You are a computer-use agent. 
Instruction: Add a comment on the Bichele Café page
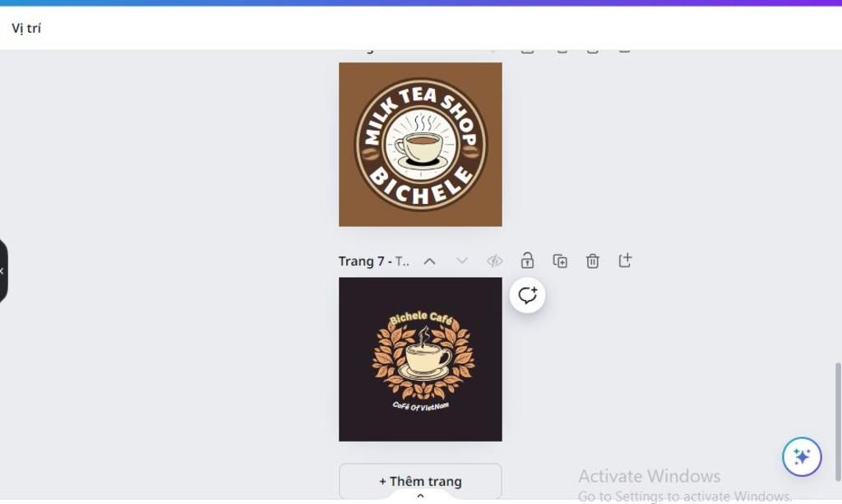(527, 295)
